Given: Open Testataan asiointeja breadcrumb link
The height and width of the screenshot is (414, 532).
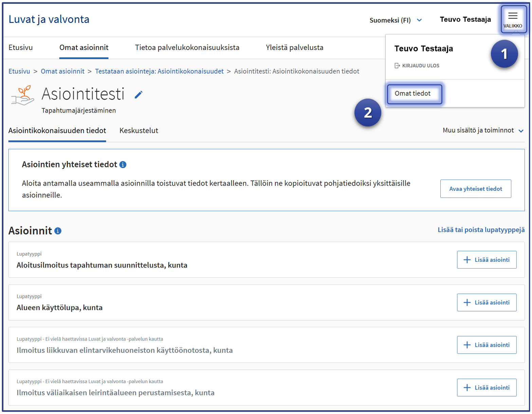Looking at the screenshot, I should pos(159,71).
